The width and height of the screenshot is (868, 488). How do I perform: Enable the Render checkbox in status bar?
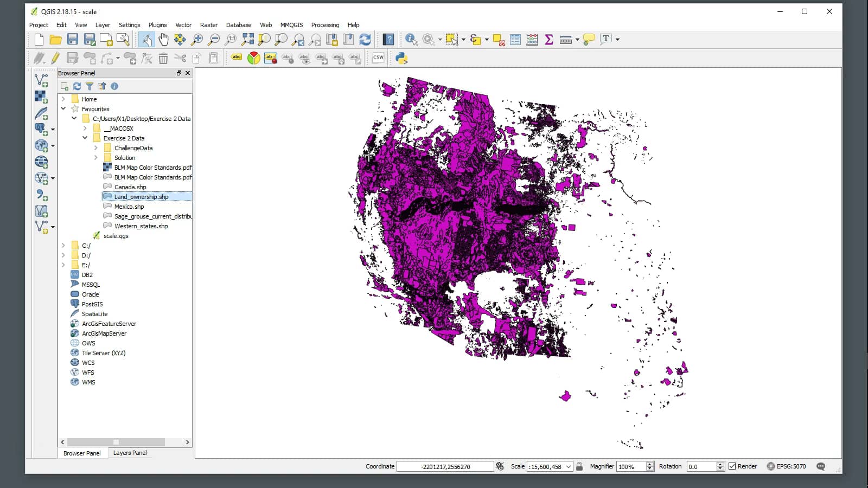[x=733, y=466]
